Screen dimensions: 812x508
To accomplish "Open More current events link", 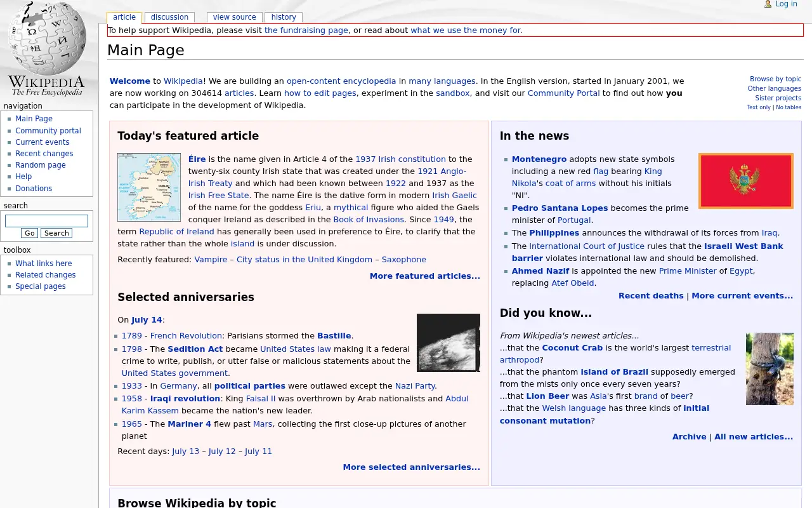I will (742, 295).
